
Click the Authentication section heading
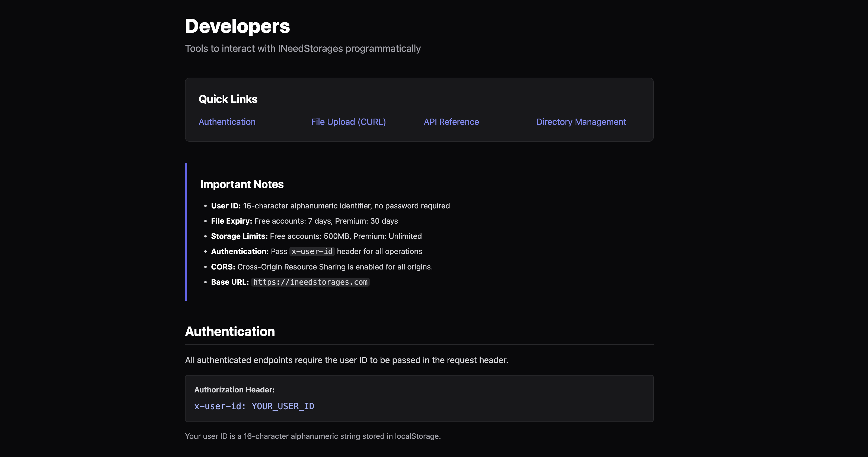coord(230,331)
